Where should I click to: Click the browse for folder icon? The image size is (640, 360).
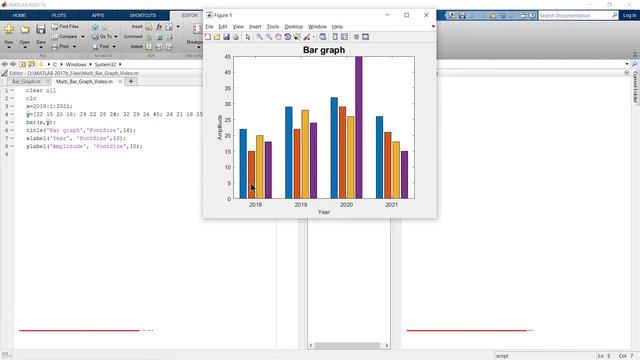(31, 64)
